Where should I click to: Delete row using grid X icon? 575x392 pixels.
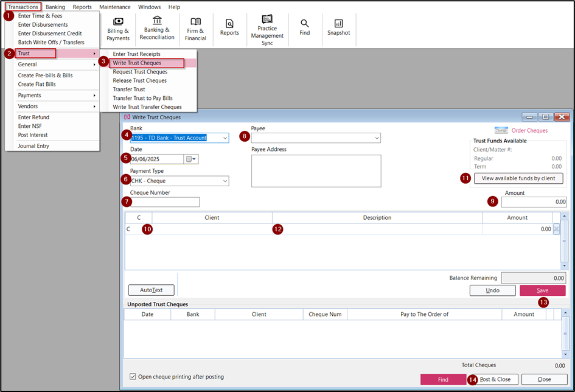point(556,229)
